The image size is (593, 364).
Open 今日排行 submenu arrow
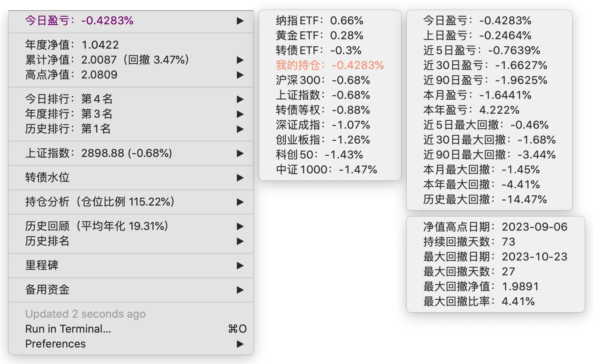pos(240,99)
